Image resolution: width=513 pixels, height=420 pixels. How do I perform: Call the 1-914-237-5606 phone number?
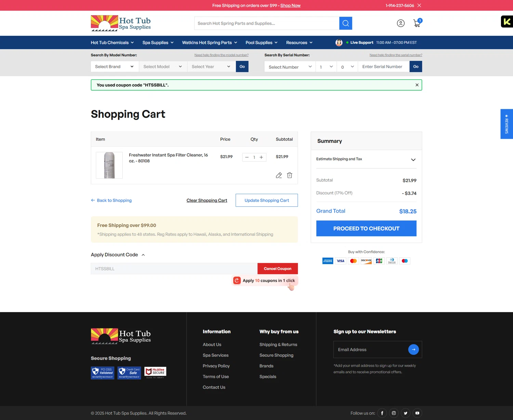tap(400, 5)
